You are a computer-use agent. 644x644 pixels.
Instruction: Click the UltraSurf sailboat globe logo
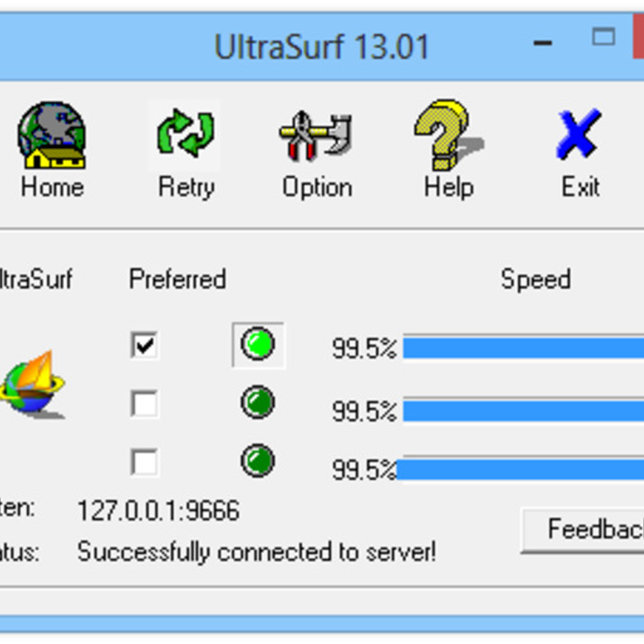(33, 385)
